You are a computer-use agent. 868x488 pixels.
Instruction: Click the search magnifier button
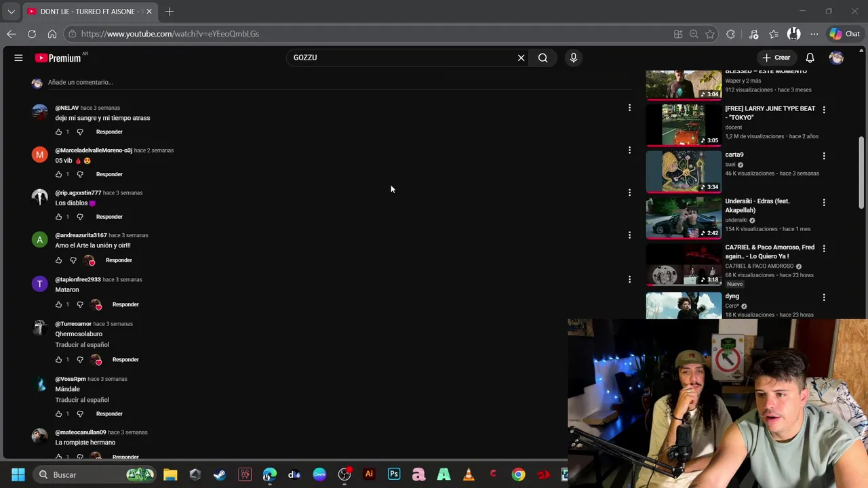542,58
